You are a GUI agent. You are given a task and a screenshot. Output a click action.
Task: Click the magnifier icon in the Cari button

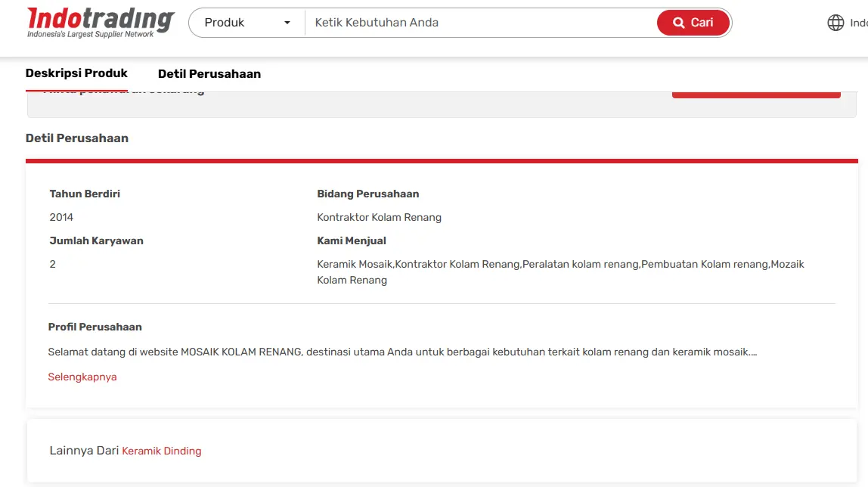(678, 23)
